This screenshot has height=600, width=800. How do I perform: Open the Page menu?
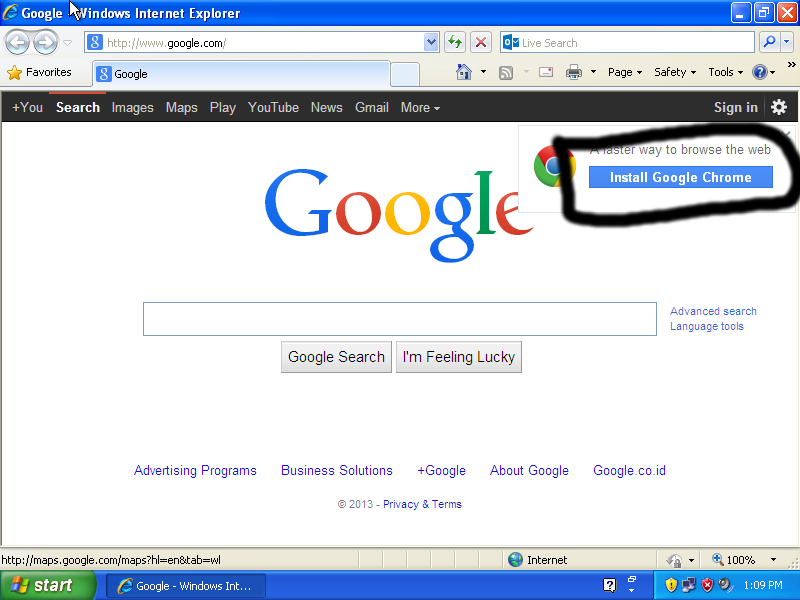[624, 72]
